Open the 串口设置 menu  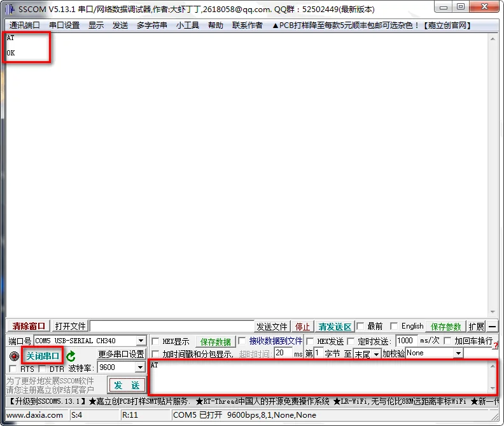[64, 25]
